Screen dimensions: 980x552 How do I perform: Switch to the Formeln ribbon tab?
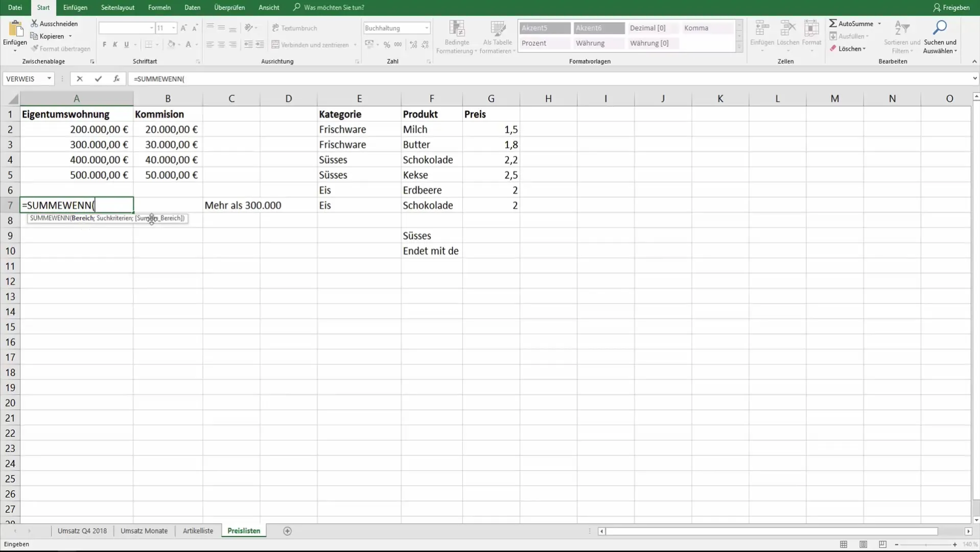[159, 8]
